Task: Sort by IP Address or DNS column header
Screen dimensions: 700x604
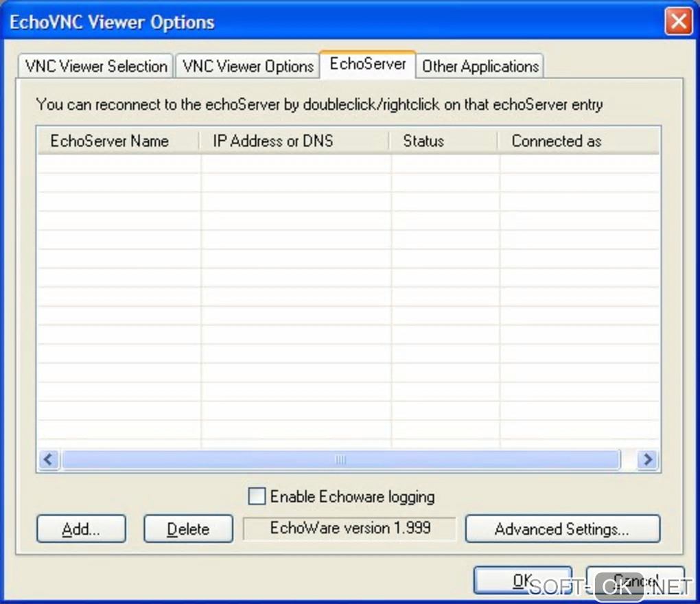Action: 294,141
